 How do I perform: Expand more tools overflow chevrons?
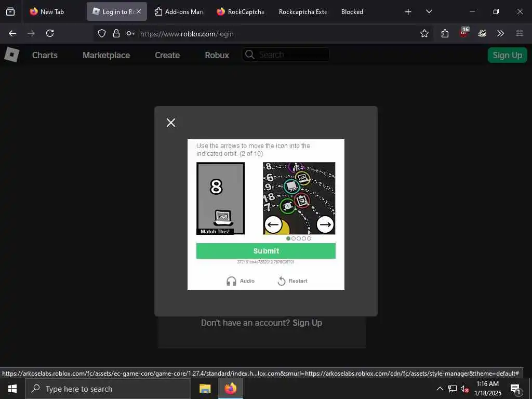(x=500, y=33)
